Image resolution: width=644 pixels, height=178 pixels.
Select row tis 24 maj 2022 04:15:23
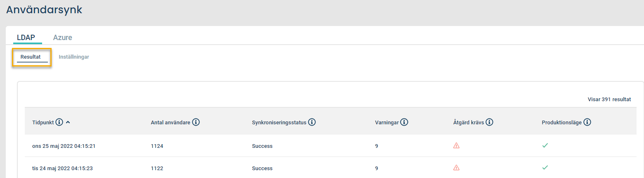pyautogui.click(x=330, y=168)
